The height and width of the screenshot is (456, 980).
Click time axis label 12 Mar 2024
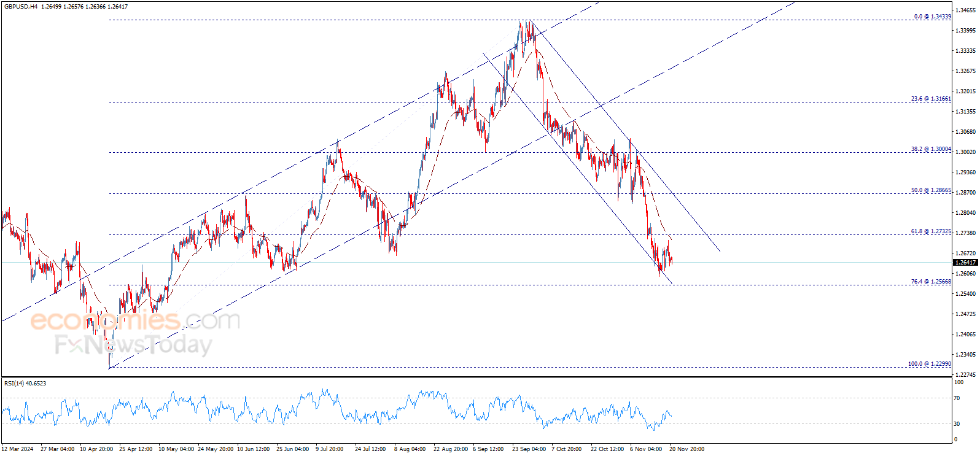tap(18, 449)
